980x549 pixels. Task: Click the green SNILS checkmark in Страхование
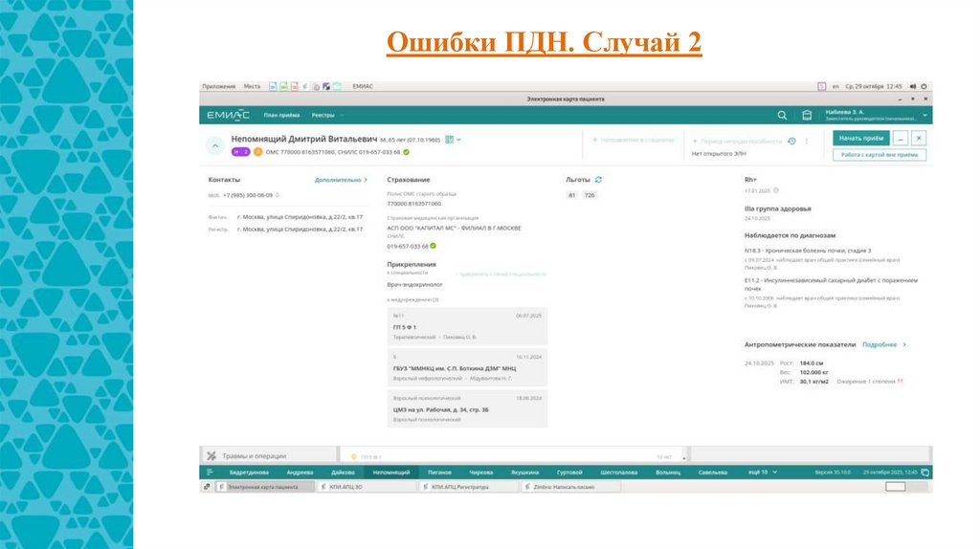pyautogui.click(x=434, y=246)
